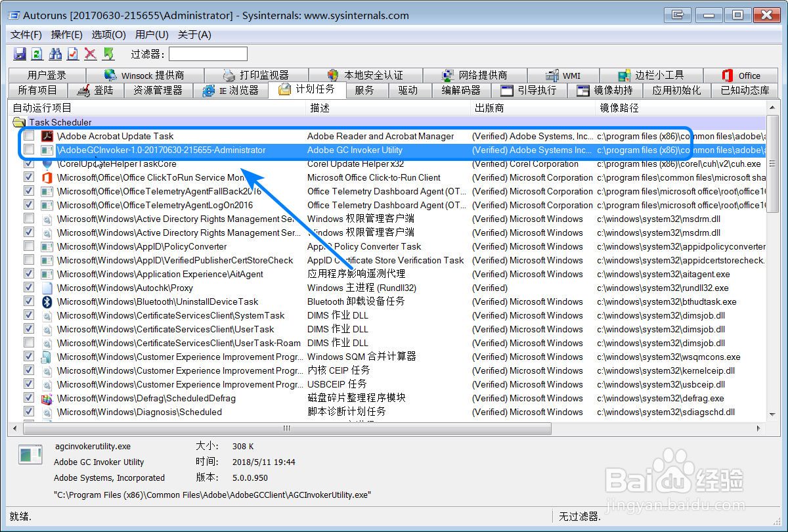Click the horizontal scrollbar thumb
Viewport: 788px width, 532px height.
click(x=286, y=428)
